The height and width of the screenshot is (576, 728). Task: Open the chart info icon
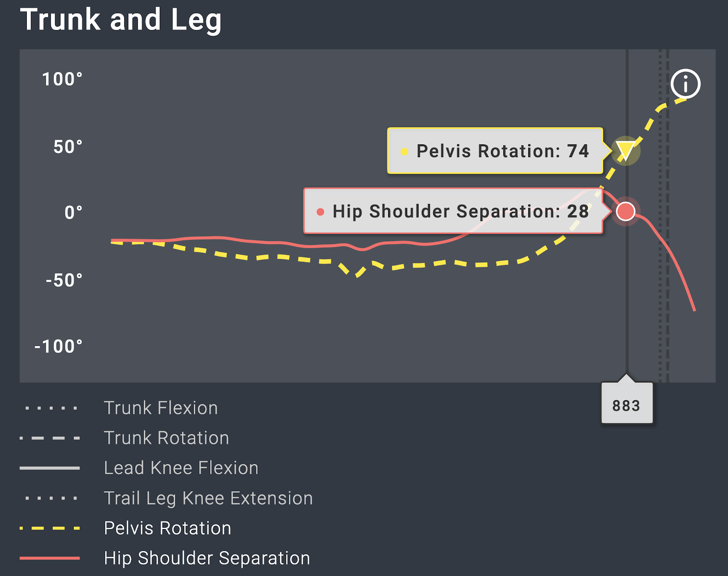pyautogui.click(x=685, y=84)
